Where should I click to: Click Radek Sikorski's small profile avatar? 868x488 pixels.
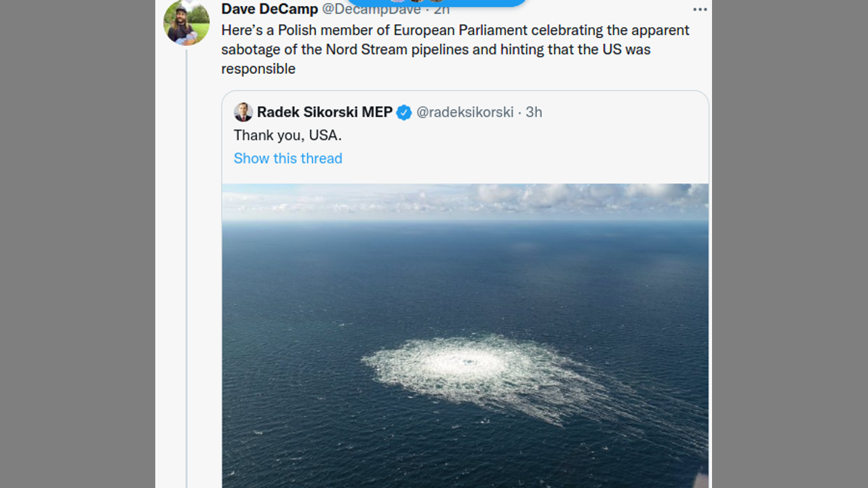[x=243, y=113]
